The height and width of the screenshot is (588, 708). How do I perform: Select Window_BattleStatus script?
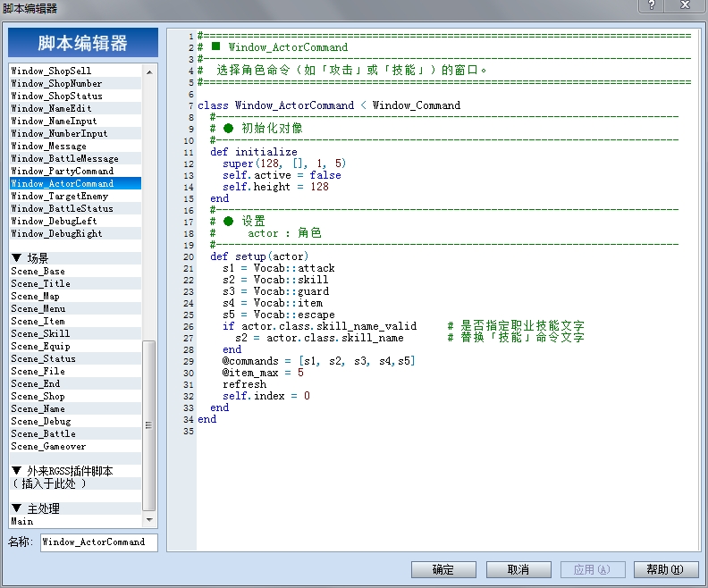pyautogui.click(x=75, y=208)
